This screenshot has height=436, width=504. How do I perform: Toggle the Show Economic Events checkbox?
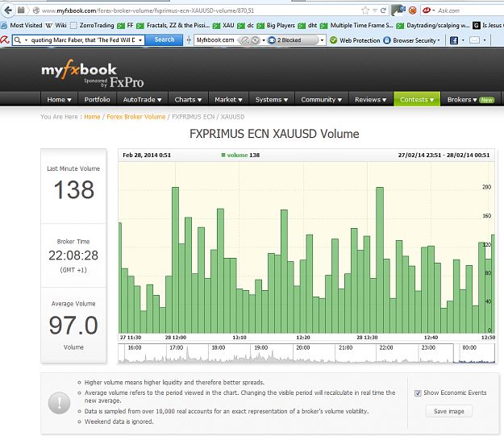(x=418, y=393)
